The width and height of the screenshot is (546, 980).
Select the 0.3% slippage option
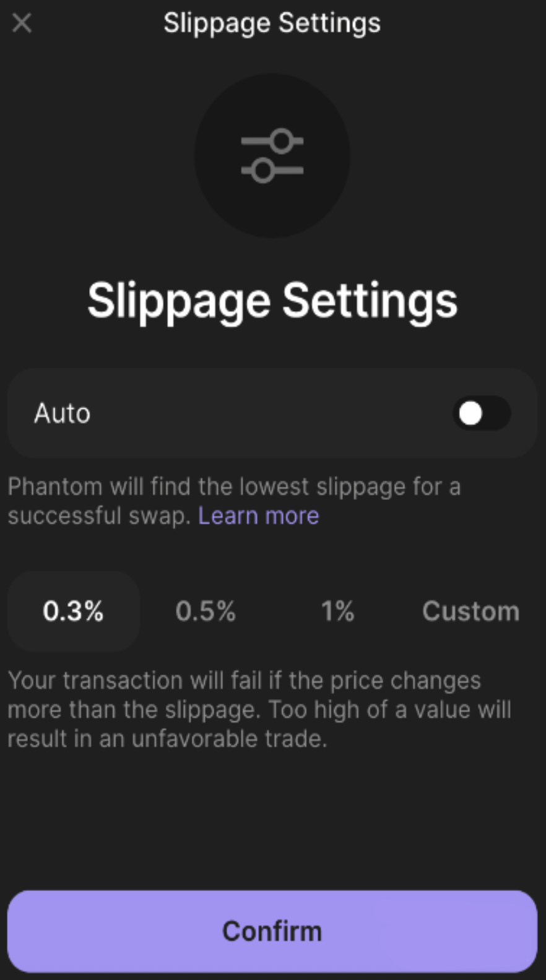pyautogui.click(x=73, y=611)
